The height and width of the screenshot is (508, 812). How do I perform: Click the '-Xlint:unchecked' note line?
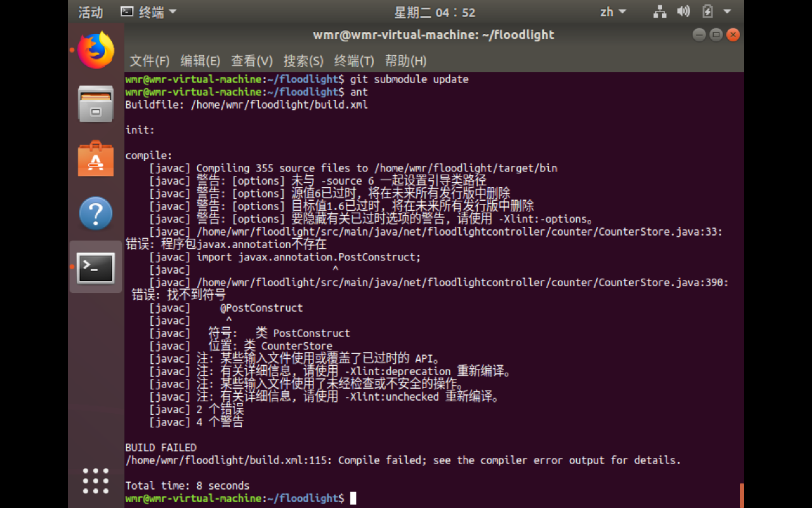pos(324,397)
